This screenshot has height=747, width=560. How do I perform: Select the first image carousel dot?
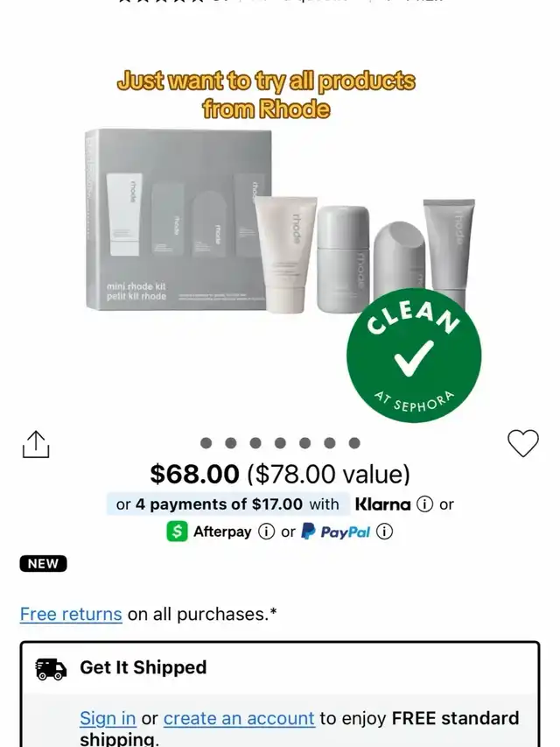(x=206, y=443)
